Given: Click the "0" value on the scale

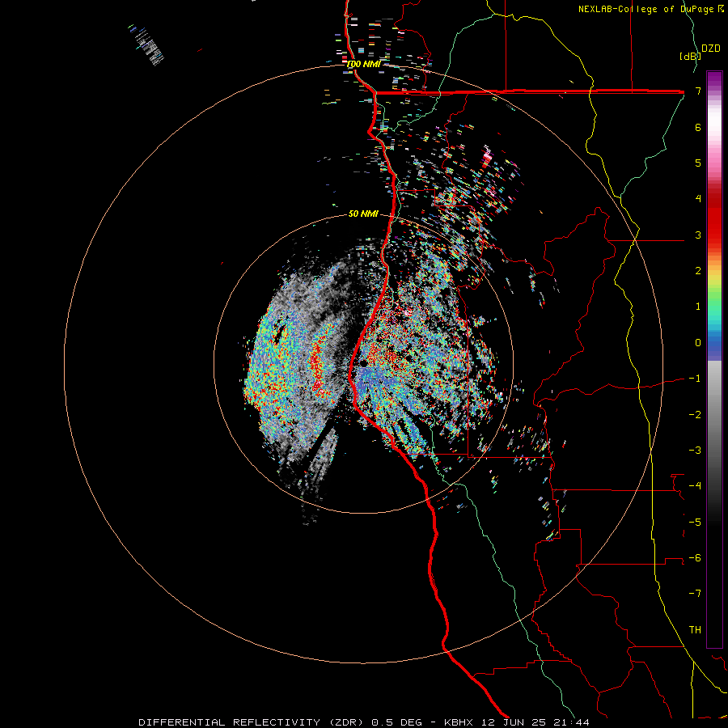Looking at the screenshot, I should tap(698, 343).
